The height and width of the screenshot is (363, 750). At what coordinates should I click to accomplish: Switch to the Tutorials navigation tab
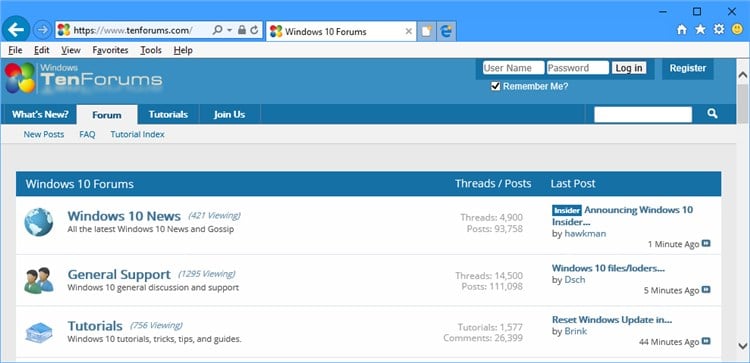click(168, 114)
